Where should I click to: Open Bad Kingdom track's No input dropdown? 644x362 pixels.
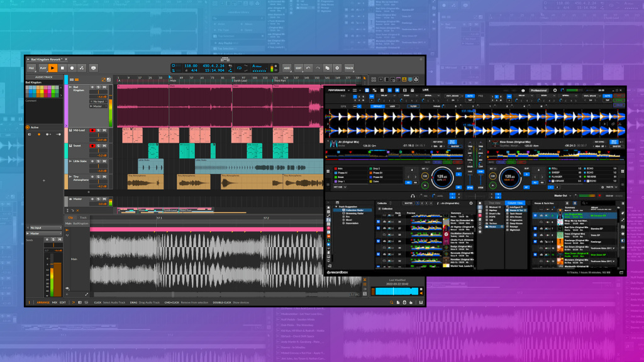pyautogui.click(x=99, y=101)
